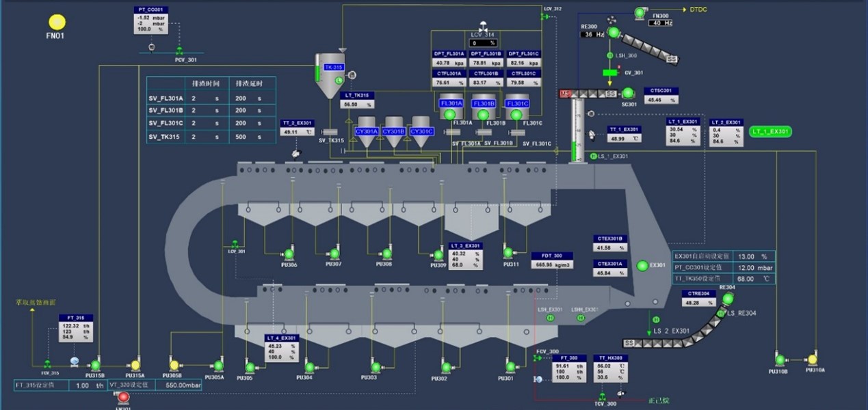Edit the LCV_314 opening 0 % field
Screen dimensions: 868x410
pyautogui.click(x=483, y=43)
